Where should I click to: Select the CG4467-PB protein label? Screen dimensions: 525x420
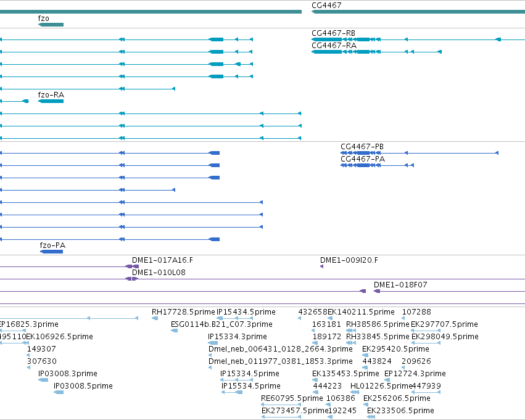tap(362, 147)
